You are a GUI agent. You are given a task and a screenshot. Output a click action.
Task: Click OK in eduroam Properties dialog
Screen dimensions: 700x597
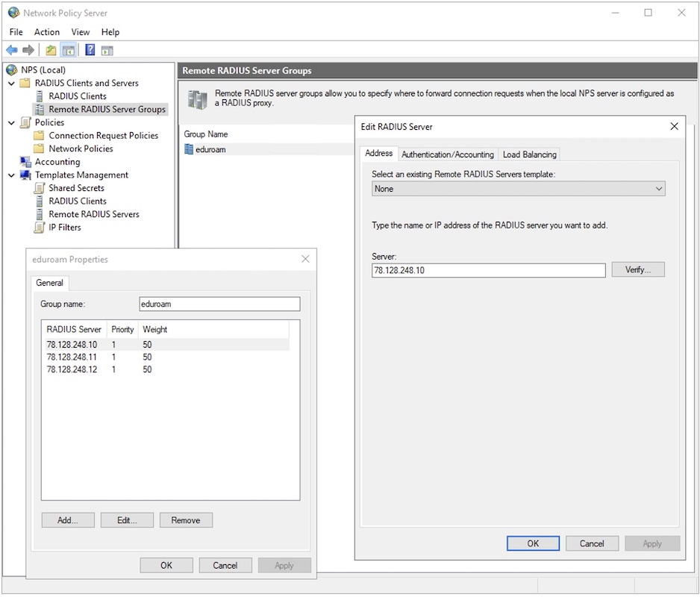166,566
